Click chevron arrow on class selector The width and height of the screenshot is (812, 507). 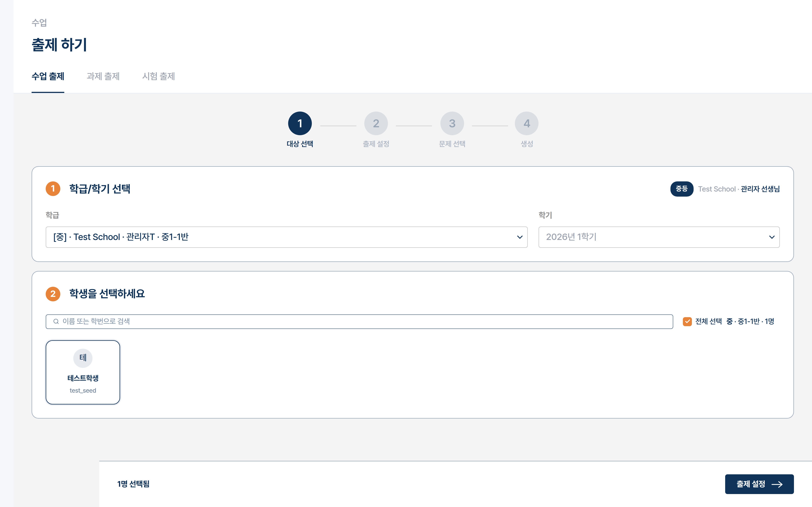point(519,237)
